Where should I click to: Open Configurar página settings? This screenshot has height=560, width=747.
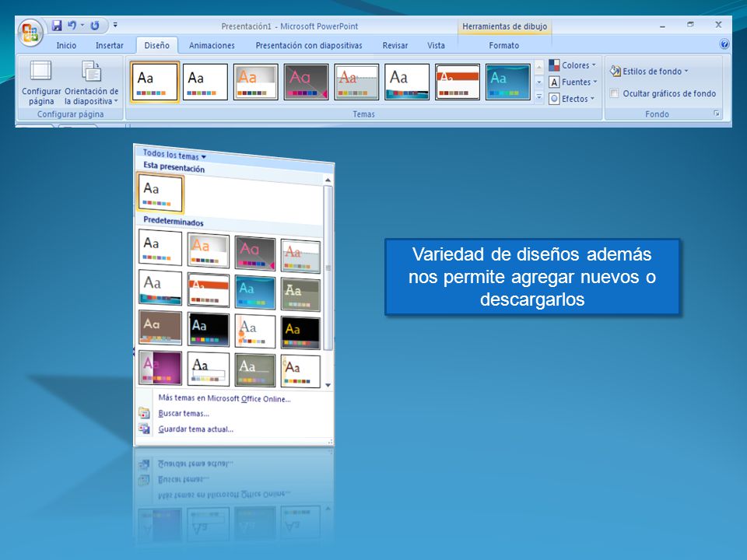tap(41, 82)
